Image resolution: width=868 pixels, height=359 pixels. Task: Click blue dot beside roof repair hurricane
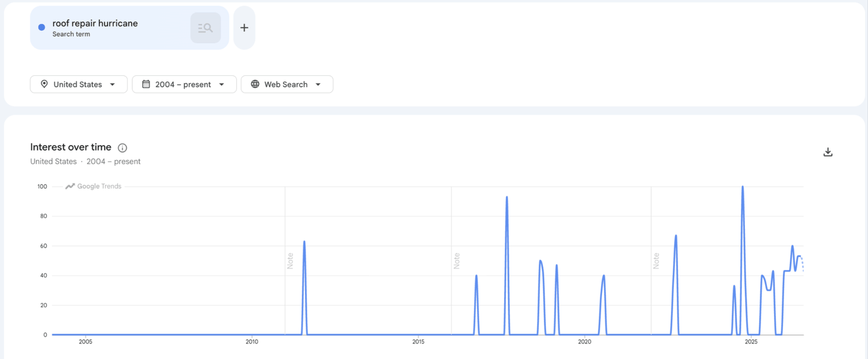point(42,27)
